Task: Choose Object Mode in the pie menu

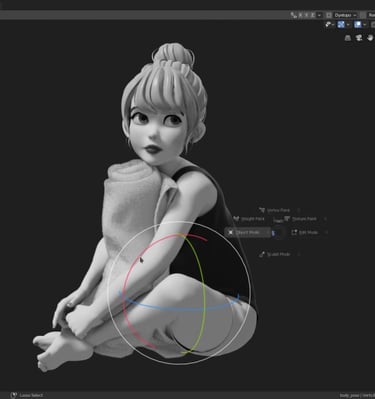Action: point(248,232)
